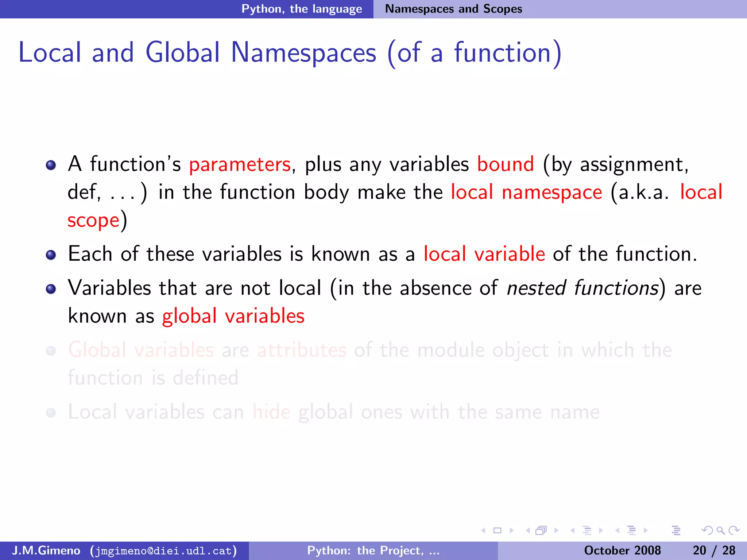Click the slide title heading text

pos(290,53)
